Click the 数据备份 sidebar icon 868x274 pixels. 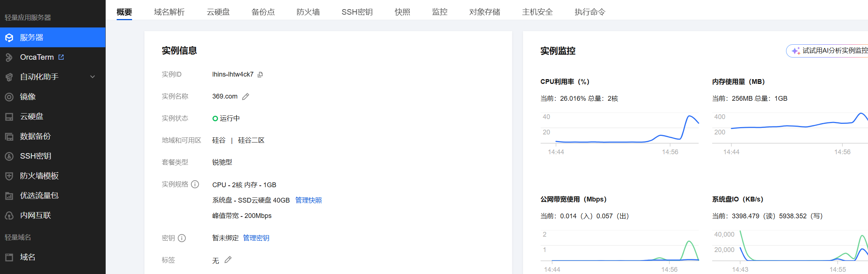9,136
